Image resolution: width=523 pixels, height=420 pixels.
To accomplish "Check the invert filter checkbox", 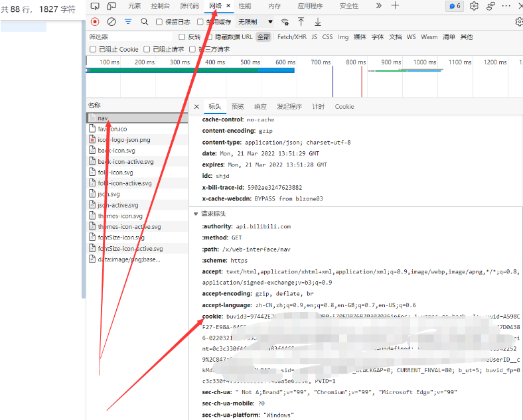I will coord(182,37).
